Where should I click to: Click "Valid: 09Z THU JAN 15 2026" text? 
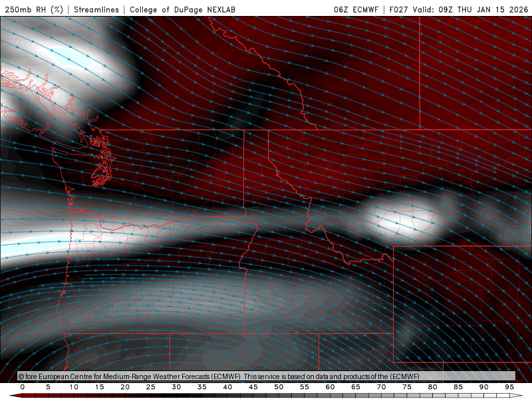[x=470, y=9]
